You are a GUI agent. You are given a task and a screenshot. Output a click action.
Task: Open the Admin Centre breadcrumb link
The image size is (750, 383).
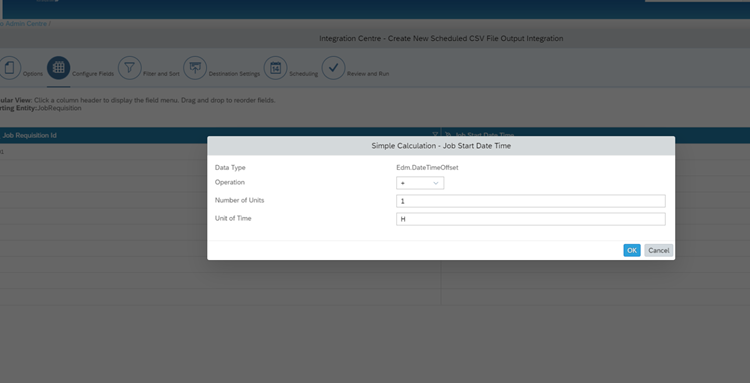(24, 23)
